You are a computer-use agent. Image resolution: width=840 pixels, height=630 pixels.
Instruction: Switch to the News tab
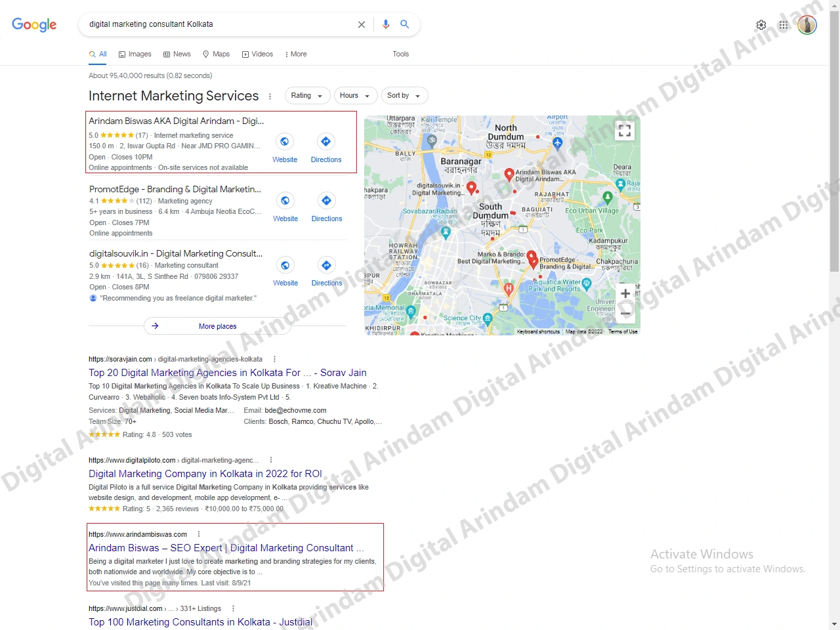tap(177, 54)
